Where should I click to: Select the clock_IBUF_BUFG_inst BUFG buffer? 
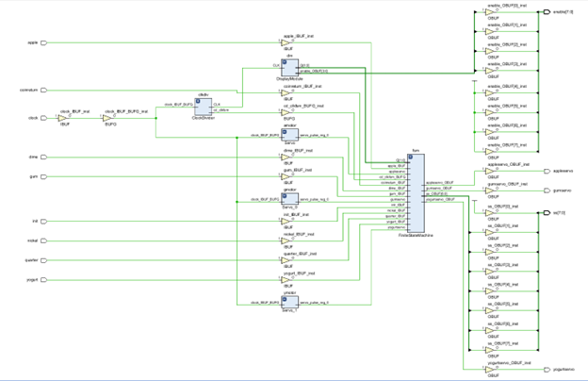click(x=106, y=118)
